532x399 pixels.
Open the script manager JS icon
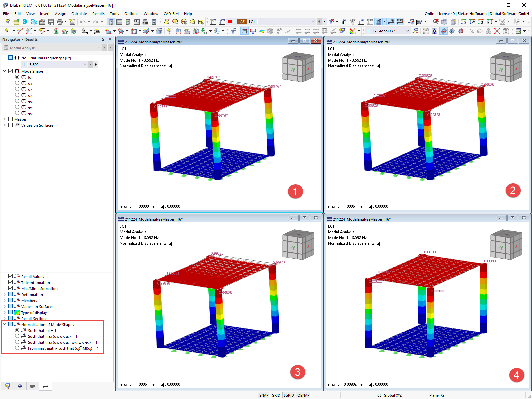[x=145, y=22]
